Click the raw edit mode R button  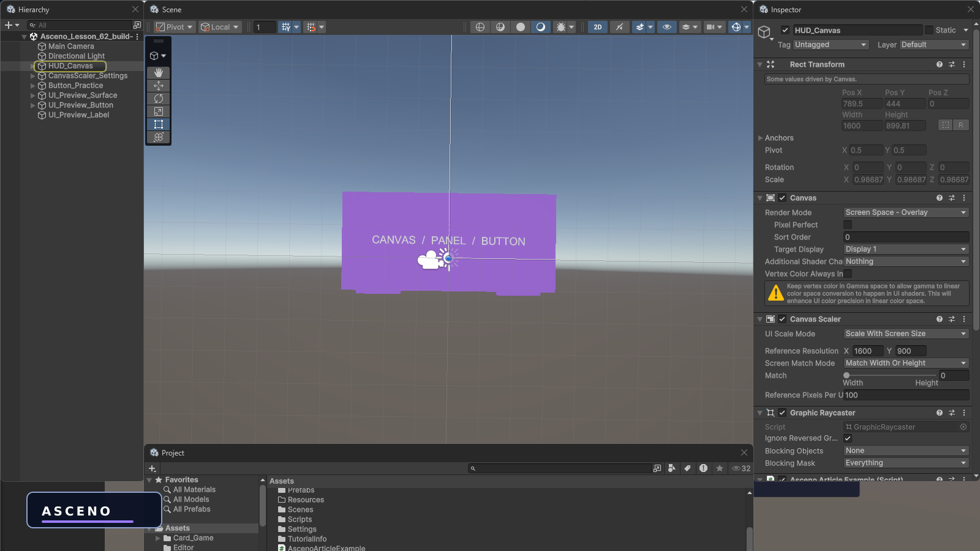coord(961,125)
